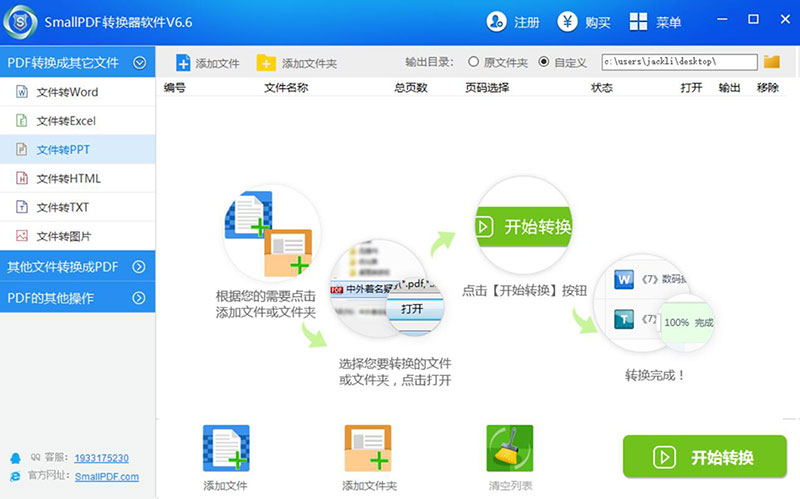Screen dimensions: 800x499
Task: Click the Word document icon beside 文件转Word
Action: (22, 92)
